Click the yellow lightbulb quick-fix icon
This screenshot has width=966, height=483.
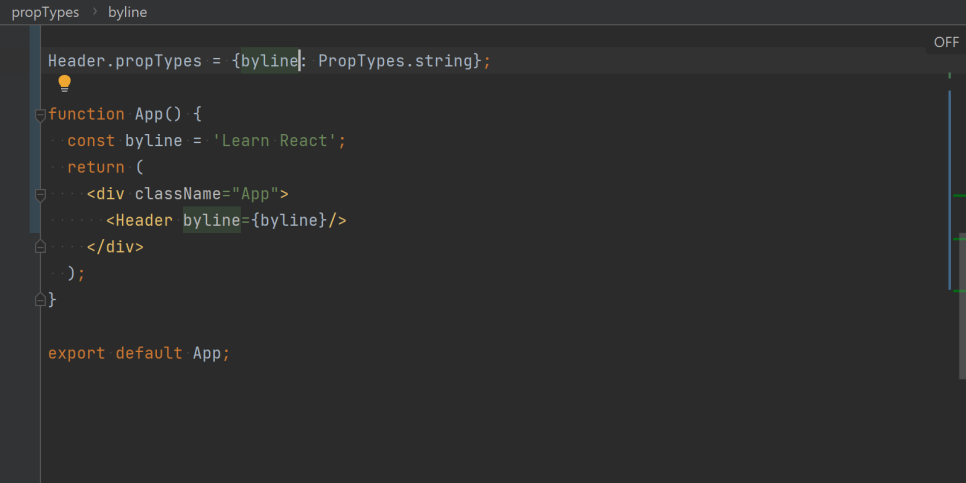coord(64,83)
